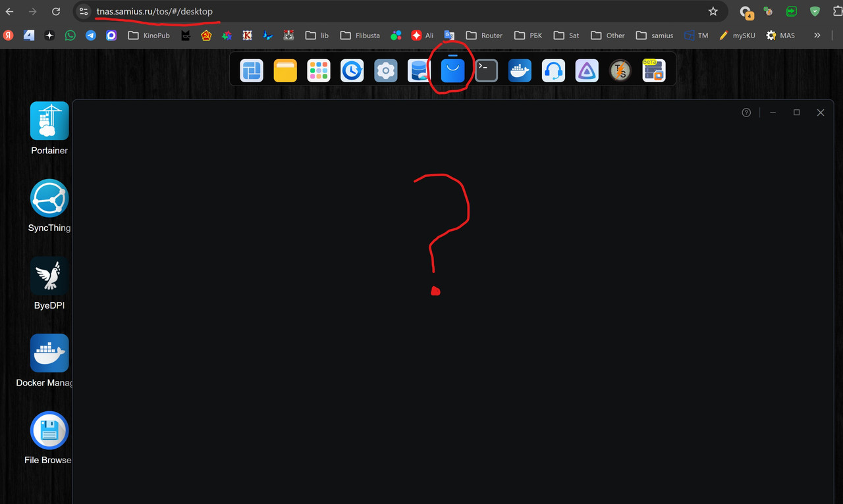Image resolution: width=843 pixels, height=504 pixels.
Task: Launch the blue clock backup app in dock
Action: tap(352, 70)
